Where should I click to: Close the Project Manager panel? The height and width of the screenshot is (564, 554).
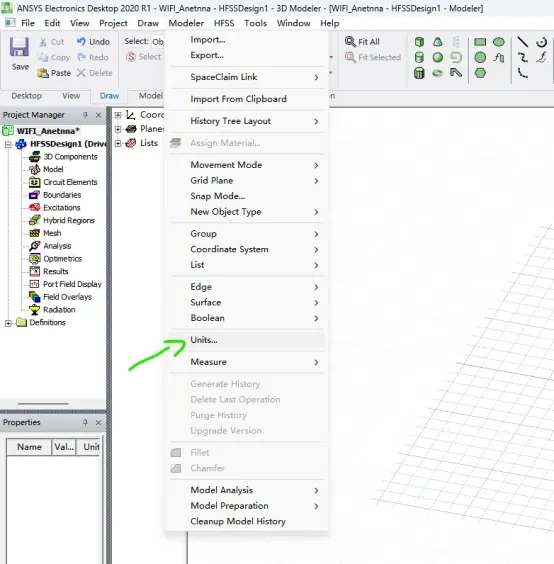click(x=99, y=115)
